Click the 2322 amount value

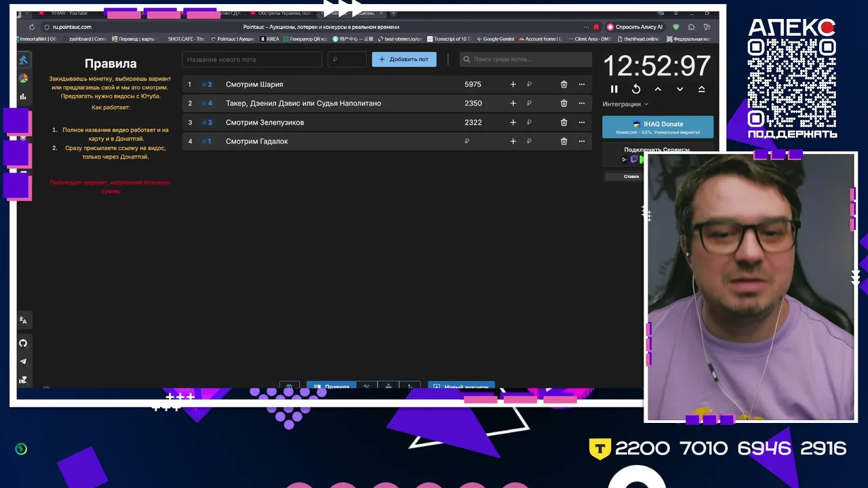coord(473,122)
